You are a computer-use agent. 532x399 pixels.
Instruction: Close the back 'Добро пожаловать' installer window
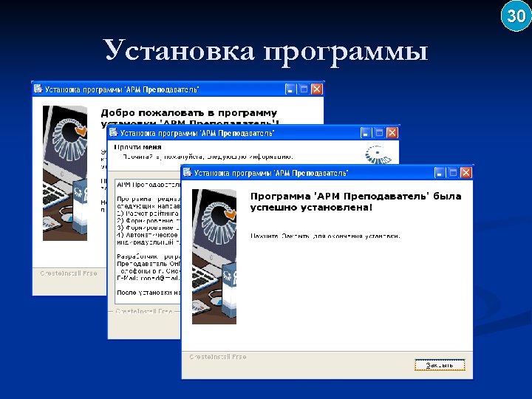(x=317, y=89)
